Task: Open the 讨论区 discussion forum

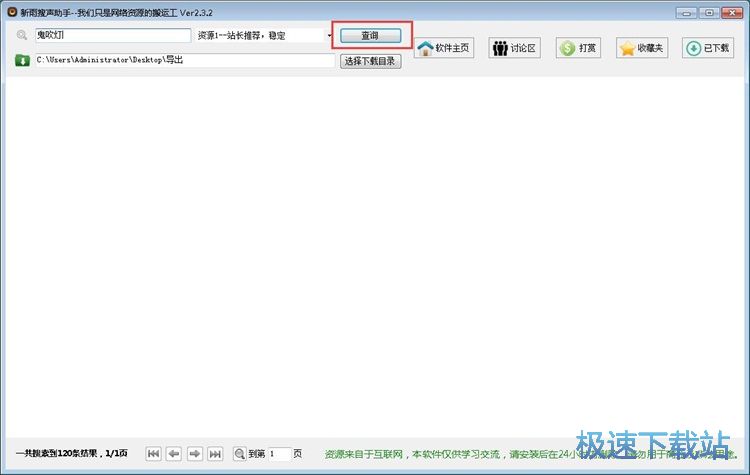Action: (x=515, y=48)
